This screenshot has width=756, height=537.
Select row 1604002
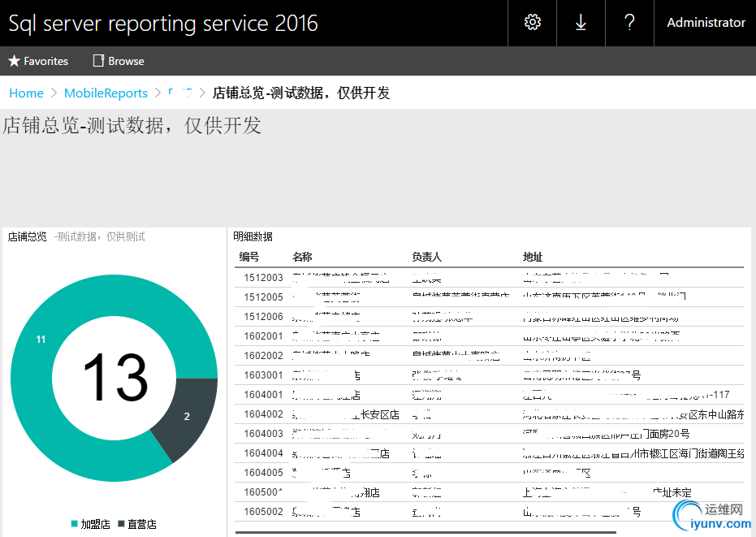click(489, 414)
